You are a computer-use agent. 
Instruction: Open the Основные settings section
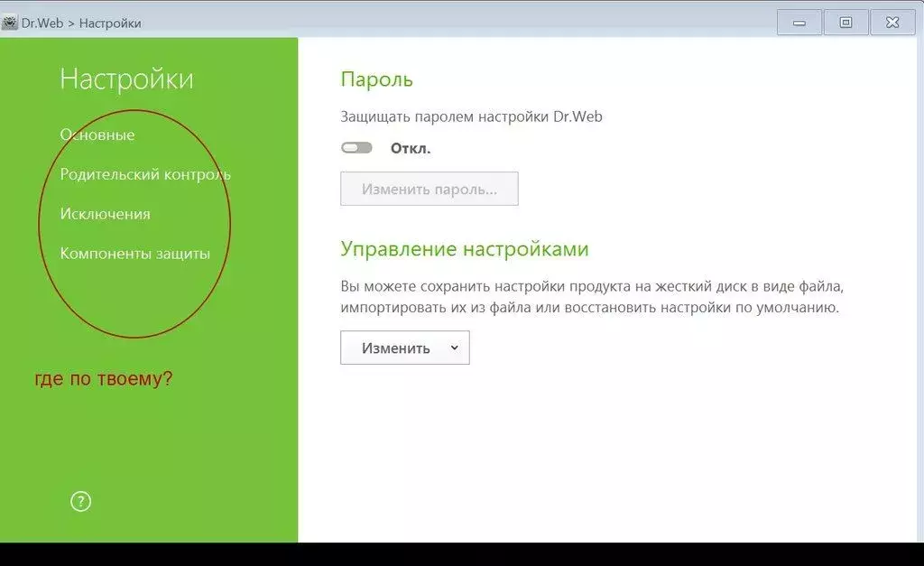[x=97, y=135]
